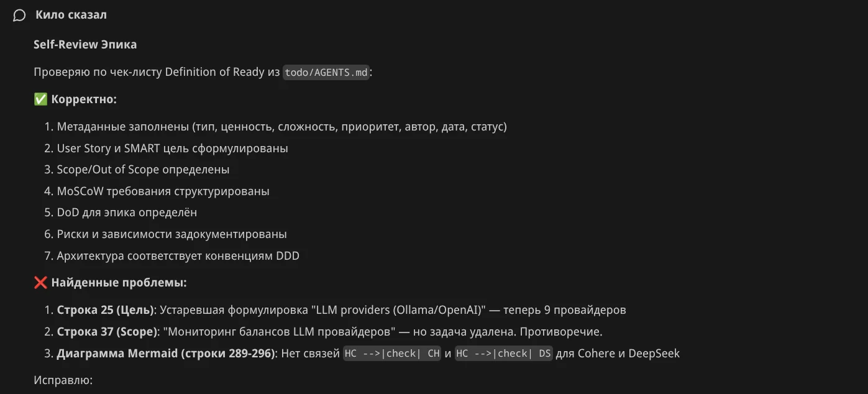Jump to "Строка 25 (Цель)" reference
Viewport: 868px width, 394px height.
pyautogui.click(x=104, y=310)
